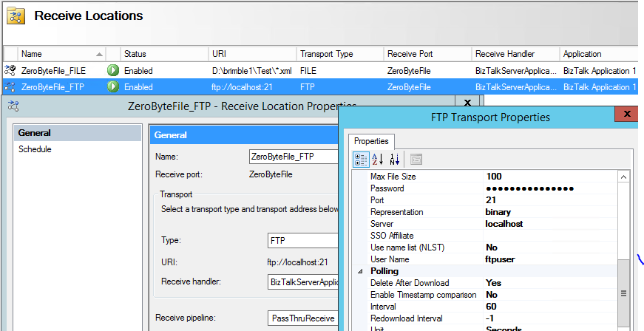The image size is (644, 331).
Task: Click the masked password value
Action: 530,188
